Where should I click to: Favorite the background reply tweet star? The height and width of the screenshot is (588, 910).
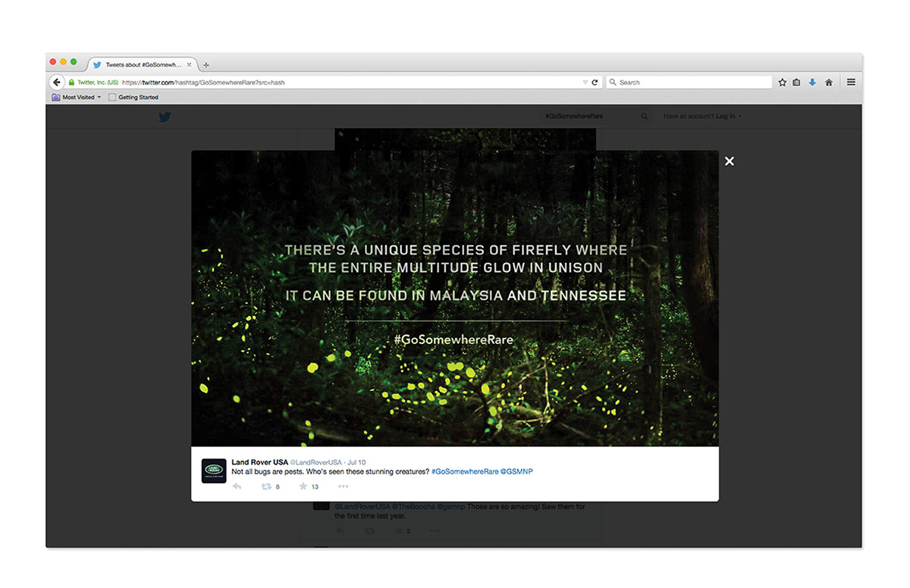point(400,531)
